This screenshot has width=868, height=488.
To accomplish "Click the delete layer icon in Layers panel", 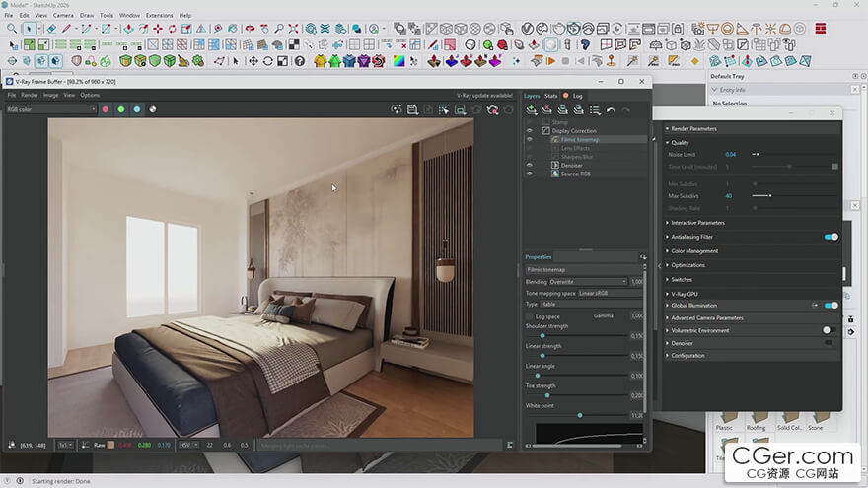I will (546, 110).
